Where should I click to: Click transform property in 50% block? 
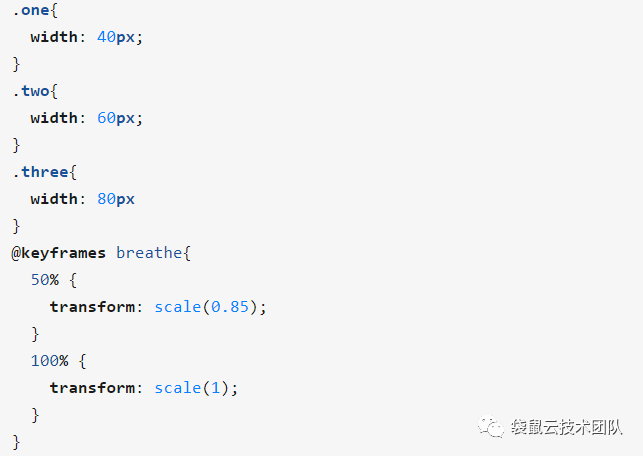[x=92, y=307]
